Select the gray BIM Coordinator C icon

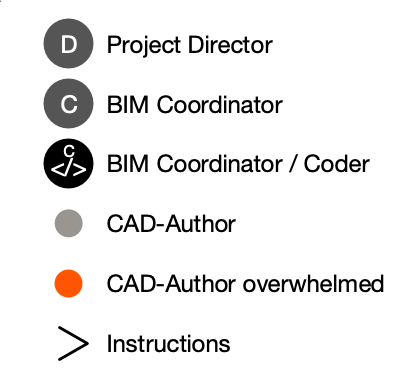(x=68, y=103)
